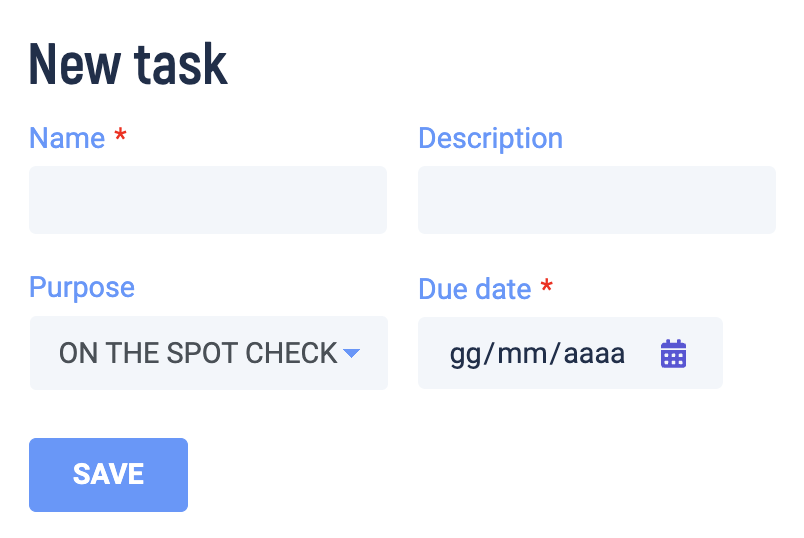Click the Purpose field label
This screenshot has height=538, width=804.
tap(82, 288)
